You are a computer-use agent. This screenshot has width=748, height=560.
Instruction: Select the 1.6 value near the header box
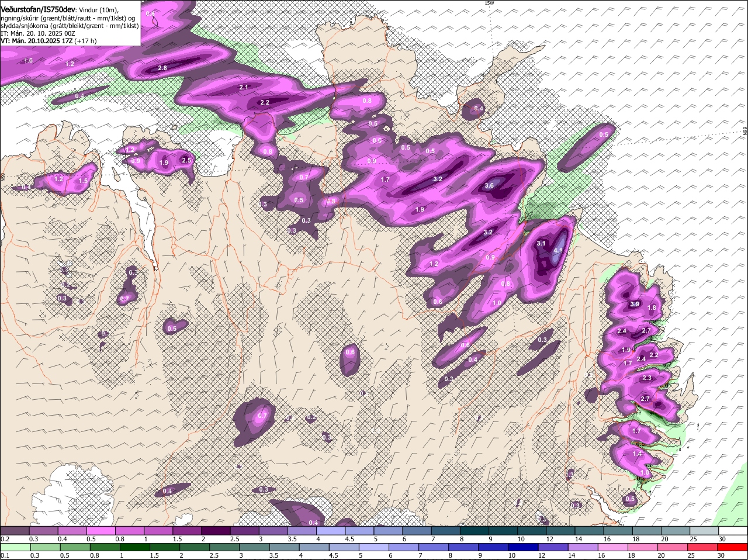pos(28,61)
